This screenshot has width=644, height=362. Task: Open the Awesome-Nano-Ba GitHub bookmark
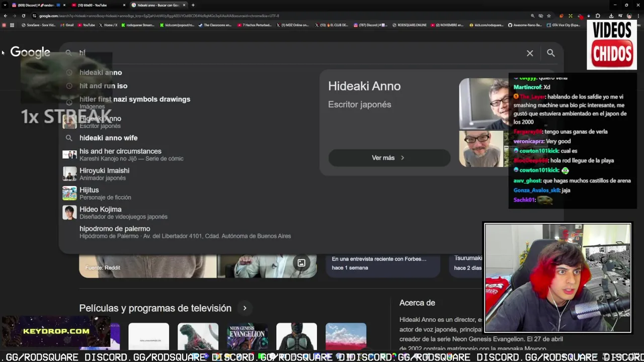(x=525, y=25)
